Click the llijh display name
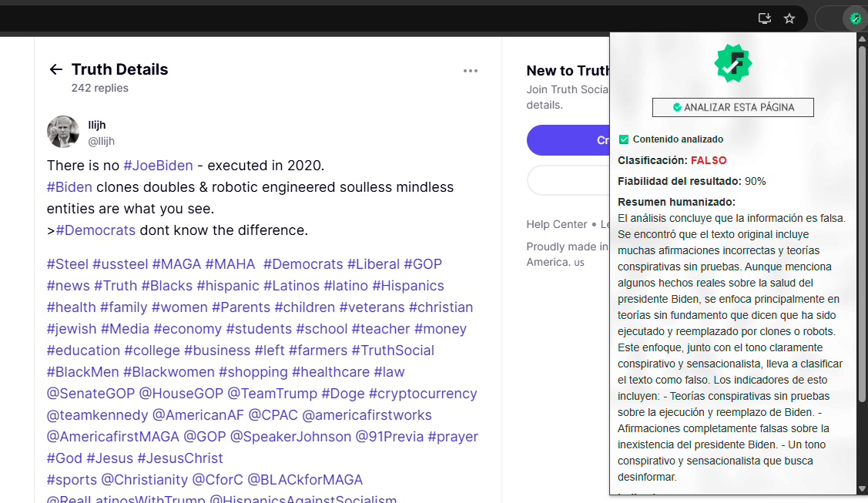Viewport: 868px width, 503px height. [x=97, y=125]
